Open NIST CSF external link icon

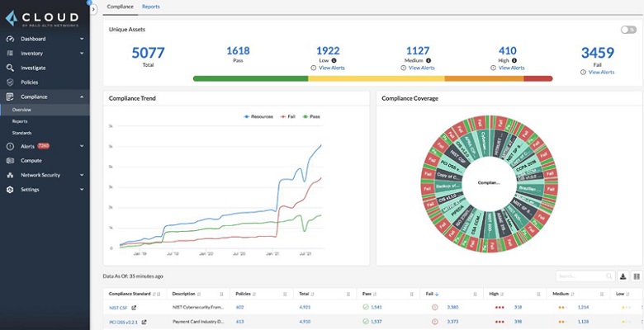(133, 308)
